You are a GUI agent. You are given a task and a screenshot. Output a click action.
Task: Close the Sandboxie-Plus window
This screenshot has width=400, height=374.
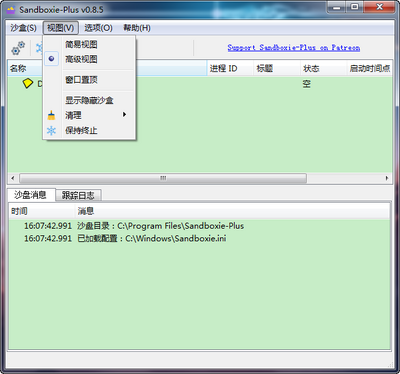tap(379, 7)
